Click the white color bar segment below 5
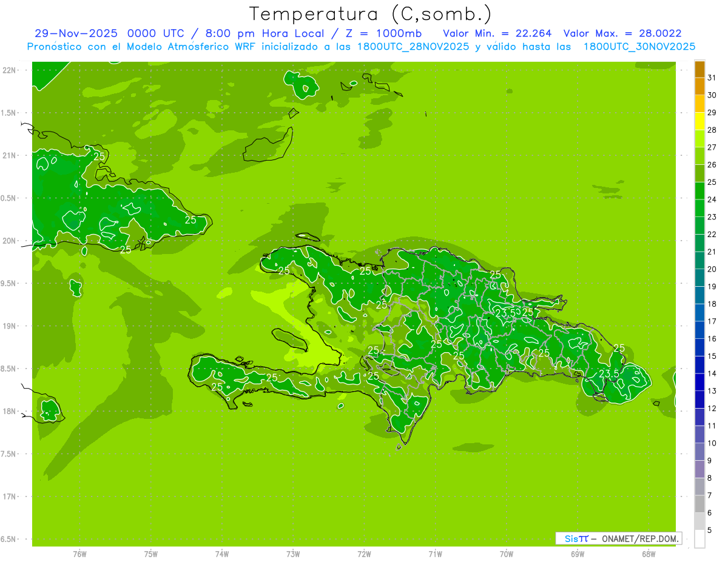This screenshot has width=728, height=562. tap(699, 539)
